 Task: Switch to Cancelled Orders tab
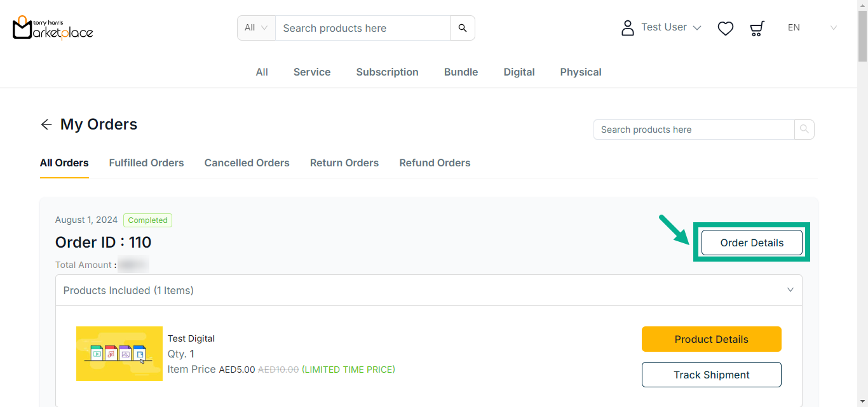(247, 163)
